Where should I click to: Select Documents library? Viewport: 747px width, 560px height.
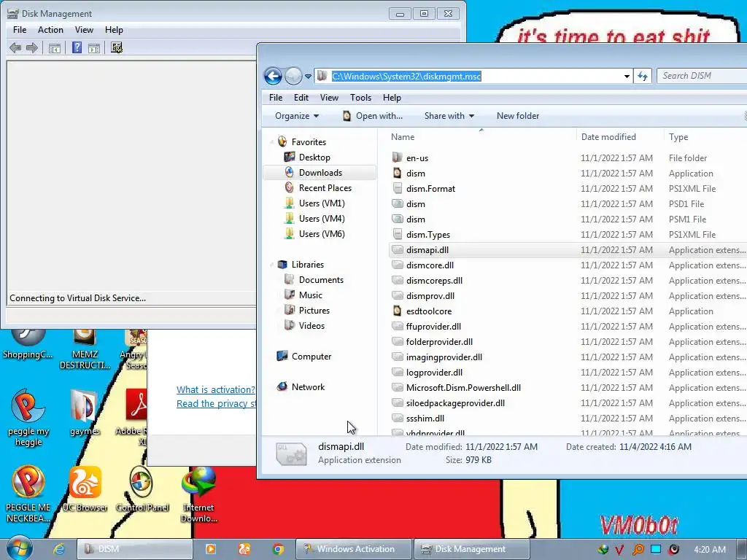point(321,279)
